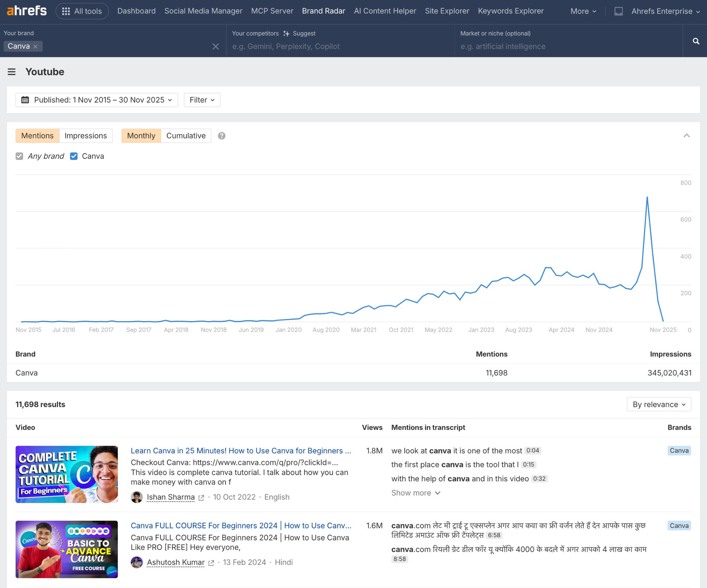Viewport: 707px width, 588px height.
Task: Open the By relevance sorting dropdown
Action: pos(658,404)
